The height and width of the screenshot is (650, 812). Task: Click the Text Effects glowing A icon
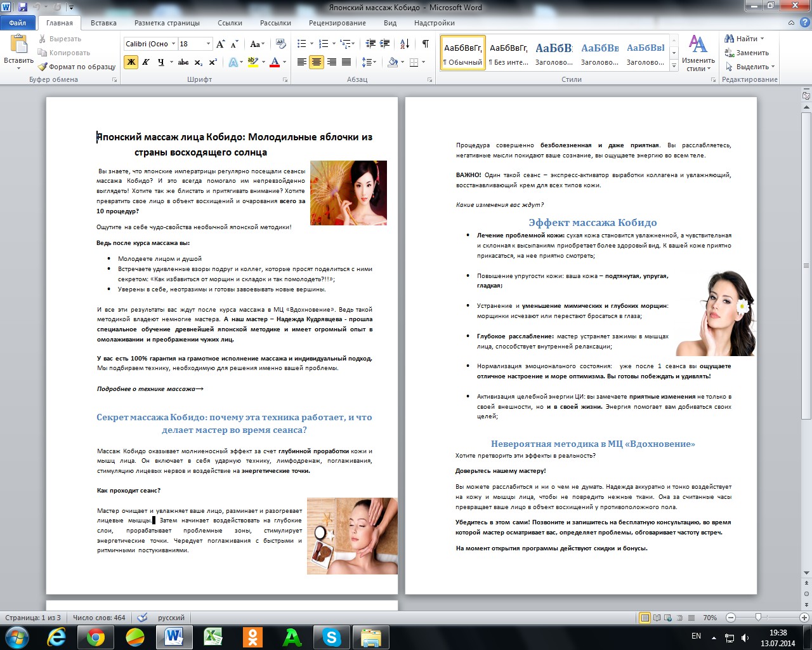(233, 62)
